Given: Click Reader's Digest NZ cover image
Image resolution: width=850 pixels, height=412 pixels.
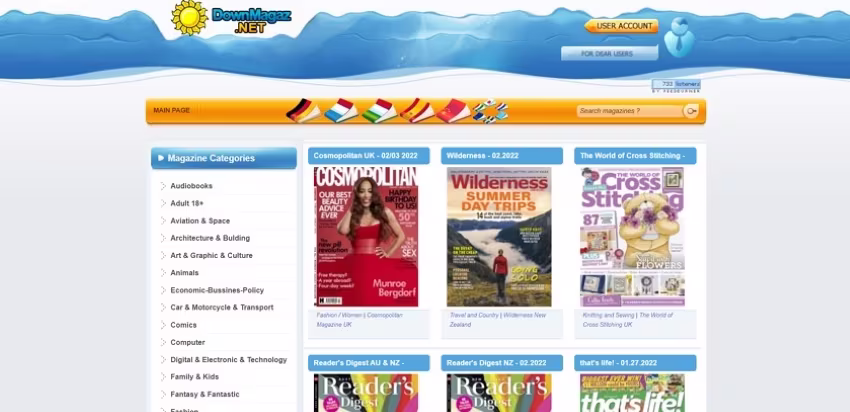Looking at the screenshot, I should tap(499, 392).
